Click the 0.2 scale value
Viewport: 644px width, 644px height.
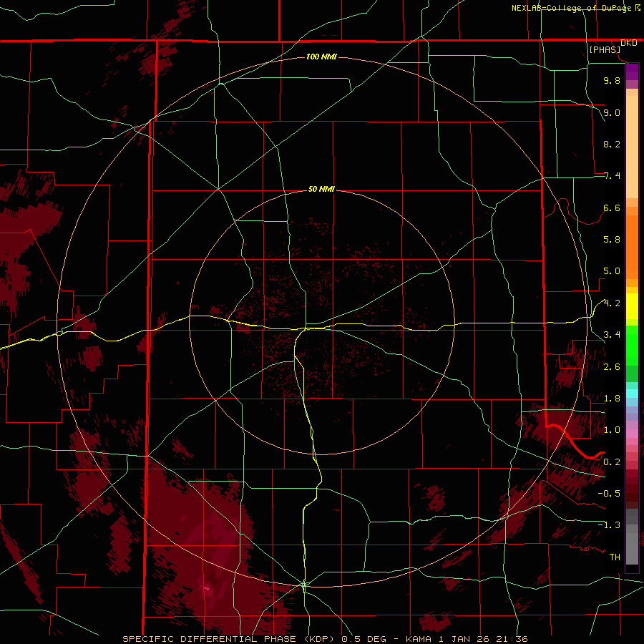point(612,462)
